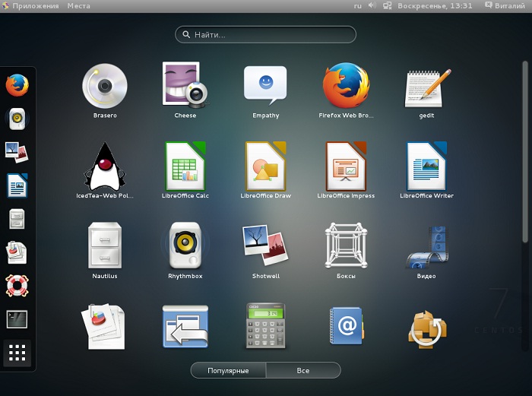
Task: Click Shotwell photos in the dash
Action: tap(17, 152)
